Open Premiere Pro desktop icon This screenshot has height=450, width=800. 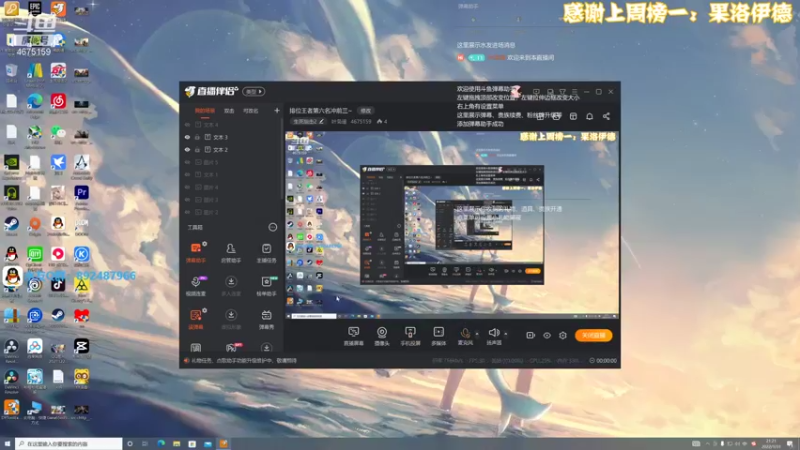81,194
